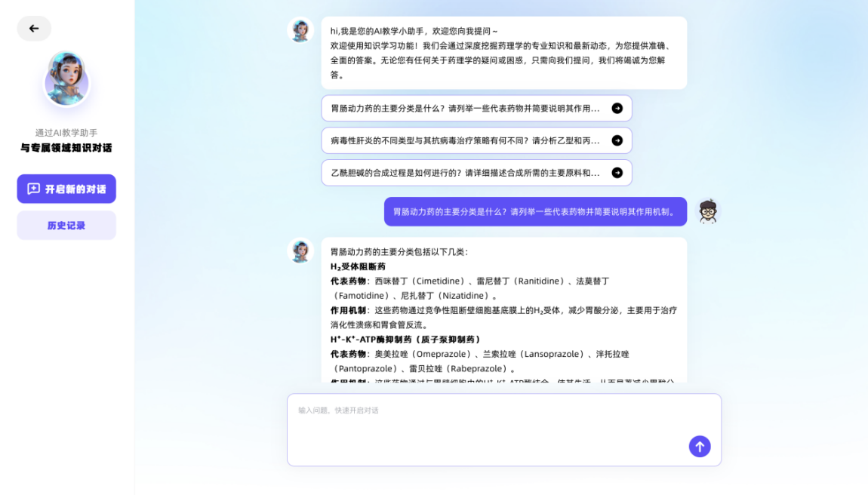This screenshot has width=868, height=495.
Task: Click the back arrow button
Action: (34, 29)
